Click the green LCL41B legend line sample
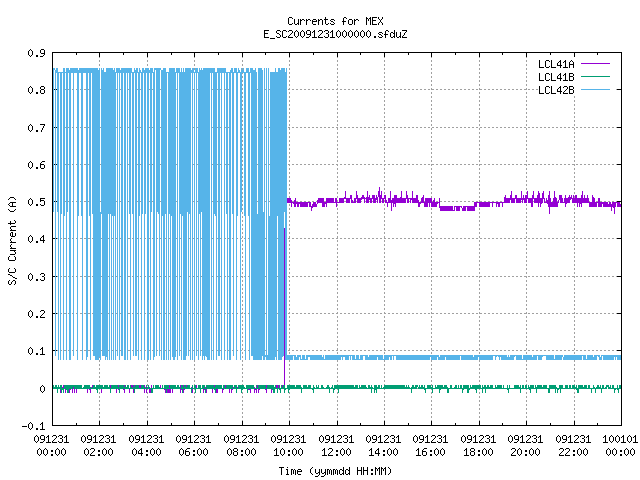Viewport: 640px width, 480px height. click(595, 76)
